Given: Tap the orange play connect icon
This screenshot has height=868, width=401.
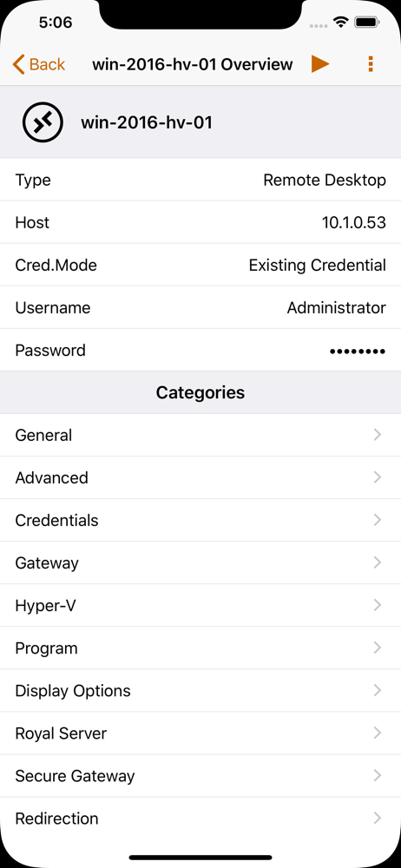Looking at the screenshot, I should tap(319, 64).
